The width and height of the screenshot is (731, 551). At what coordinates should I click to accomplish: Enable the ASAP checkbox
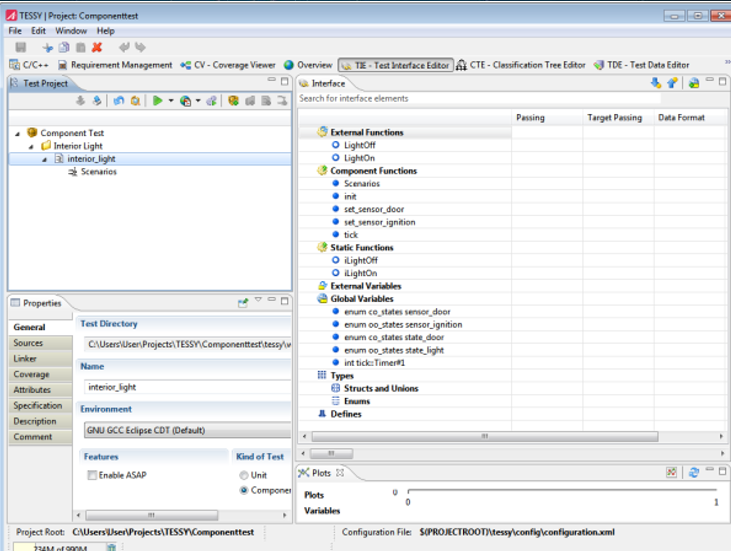(92, 475)
